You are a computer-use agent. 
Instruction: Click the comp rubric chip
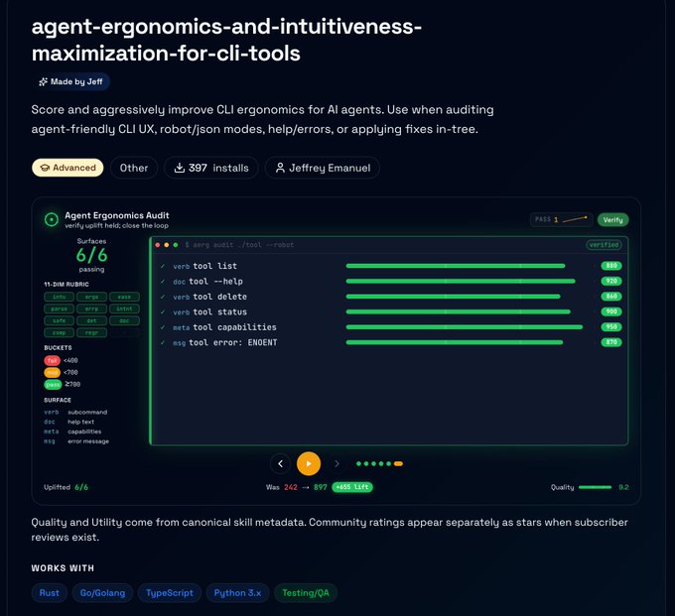pos(59,333)
